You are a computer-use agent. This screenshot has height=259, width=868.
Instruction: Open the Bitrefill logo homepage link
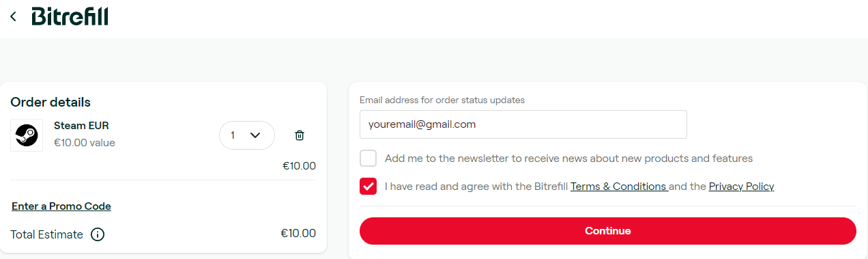[x=70, y=16]
